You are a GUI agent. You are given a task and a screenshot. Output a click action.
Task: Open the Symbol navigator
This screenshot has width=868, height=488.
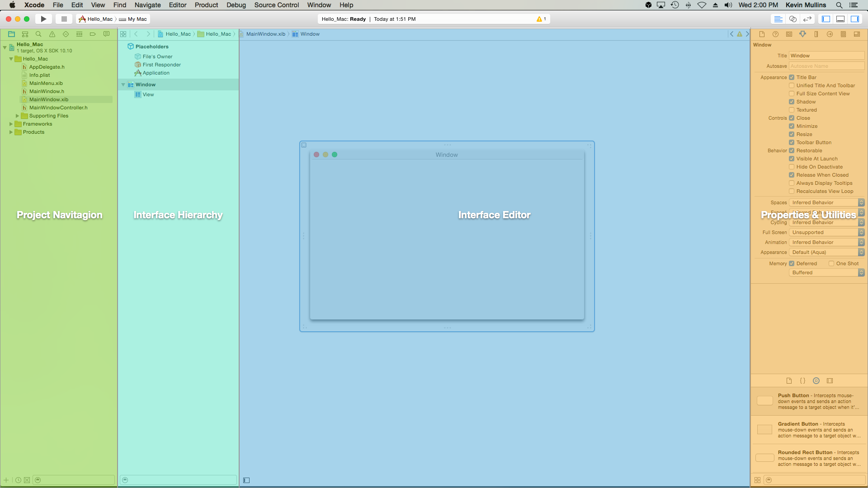tap(25, 34)
